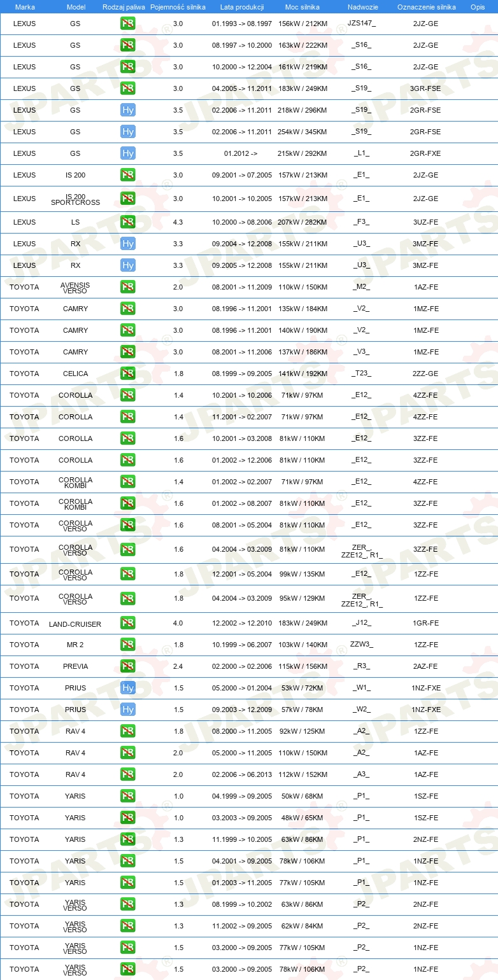Click petrol icon in Previa row
The height and width of the screenshot is (980, 498).
[127, 666]
